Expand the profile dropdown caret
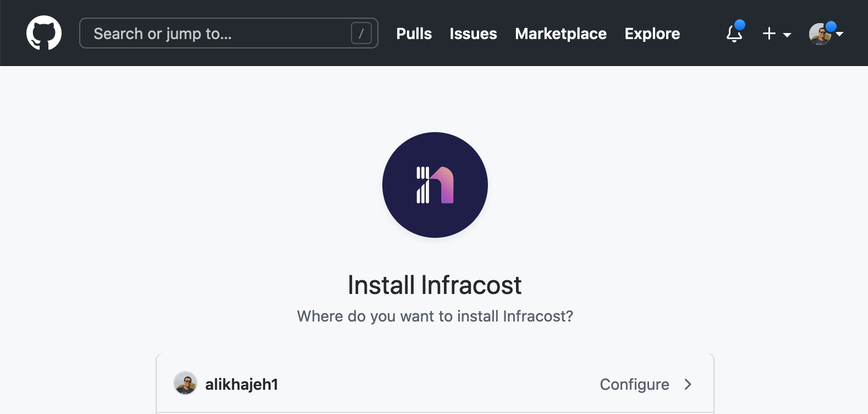 point(839,34)
